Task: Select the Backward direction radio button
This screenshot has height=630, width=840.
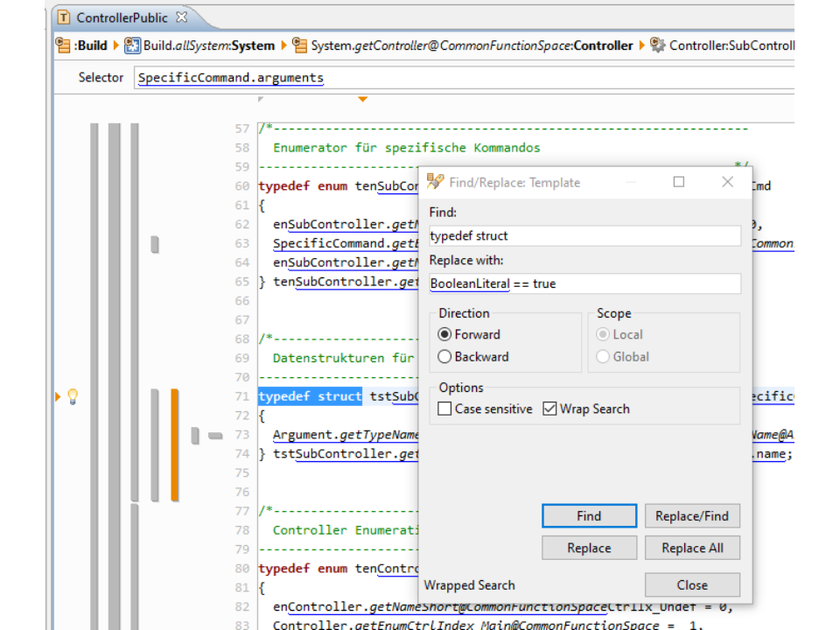Action: (x=445, y=357)
